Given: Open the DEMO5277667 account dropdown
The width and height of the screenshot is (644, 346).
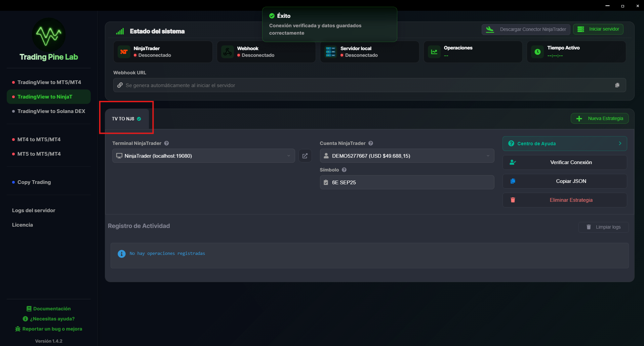Looking at the screenshot, I should coord(488,156).
